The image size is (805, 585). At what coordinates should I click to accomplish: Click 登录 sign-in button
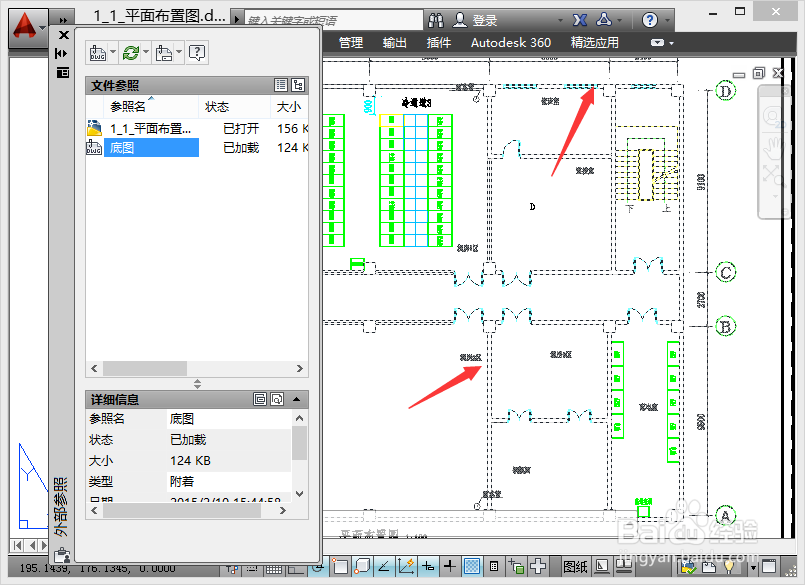475,20
